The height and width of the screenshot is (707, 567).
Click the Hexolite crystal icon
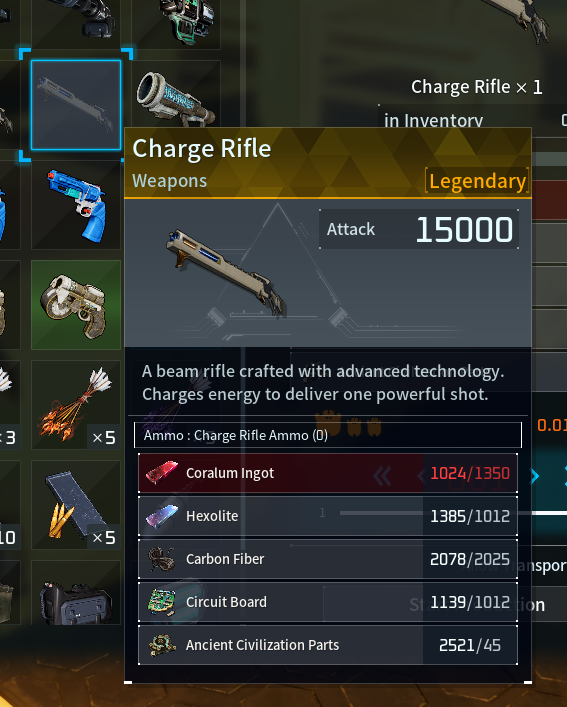162,516
